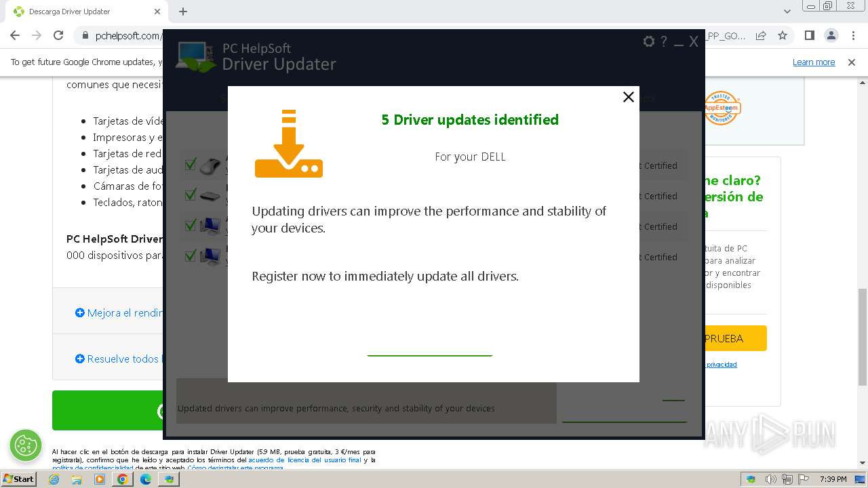Select the disk drive device icon
This screenshot has height=488, width=868.
(x=211, y=197)
